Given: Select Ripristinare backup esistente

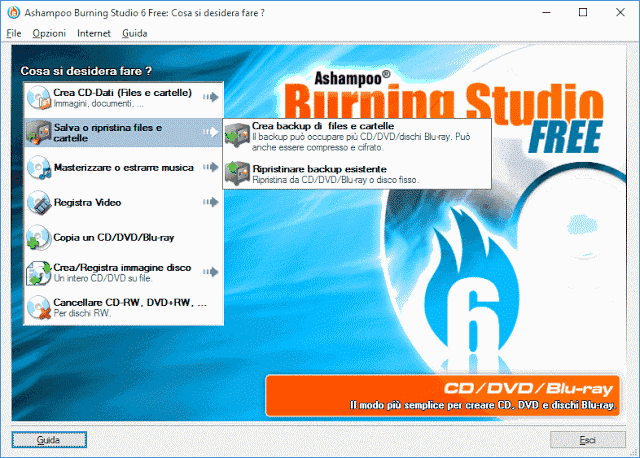Looking at the screenshot, I should pyautogui.click(x=357, y=174).
